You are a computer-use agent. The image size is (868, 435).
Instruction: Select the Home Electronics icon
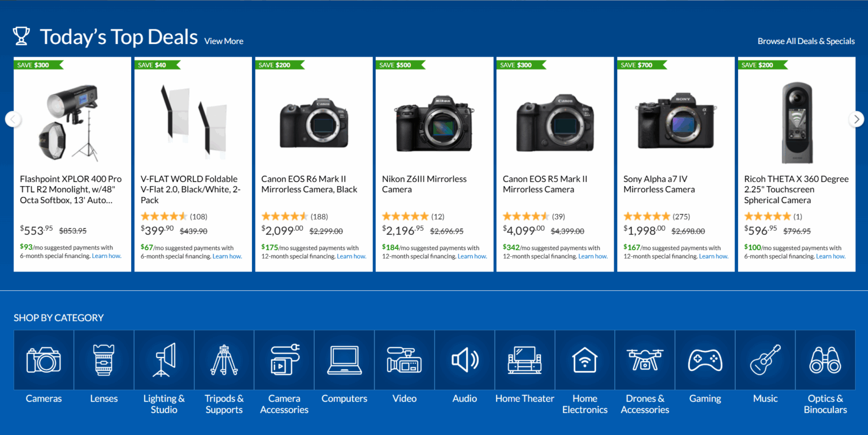585,360
